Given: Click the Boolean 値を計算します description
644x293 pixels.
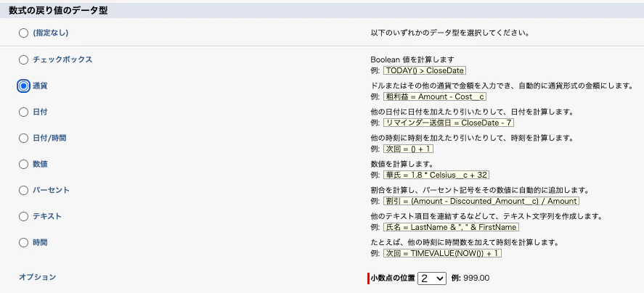Looking at the screenshot, I should coord(412,59).
